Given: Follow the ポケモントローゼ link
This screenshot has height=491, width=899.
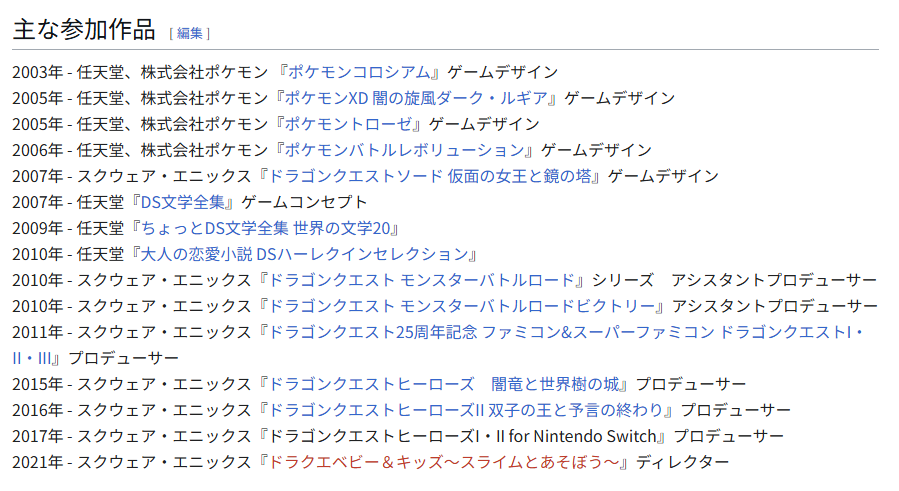Looking at the screenshot, I should [349, 124].
